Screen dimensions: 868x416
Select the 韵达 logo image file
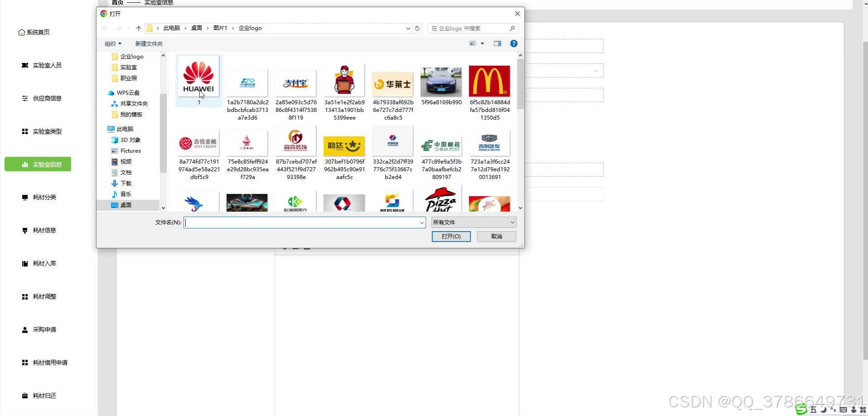(344, 145)
